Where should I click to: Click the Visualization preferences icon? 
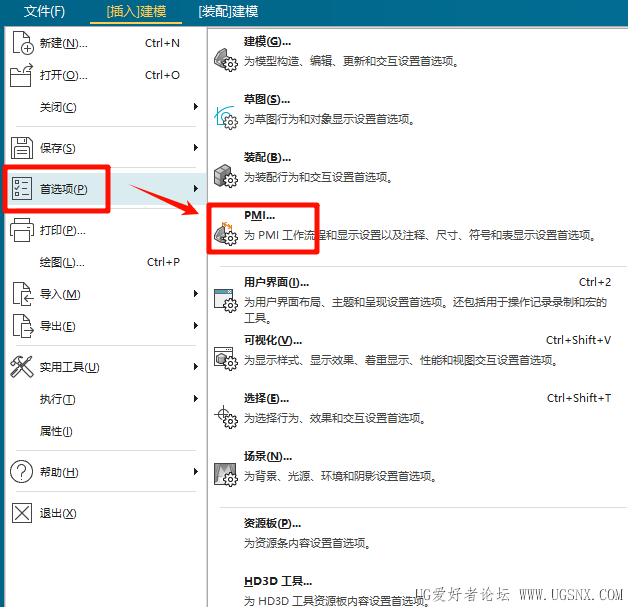[225, 358]
